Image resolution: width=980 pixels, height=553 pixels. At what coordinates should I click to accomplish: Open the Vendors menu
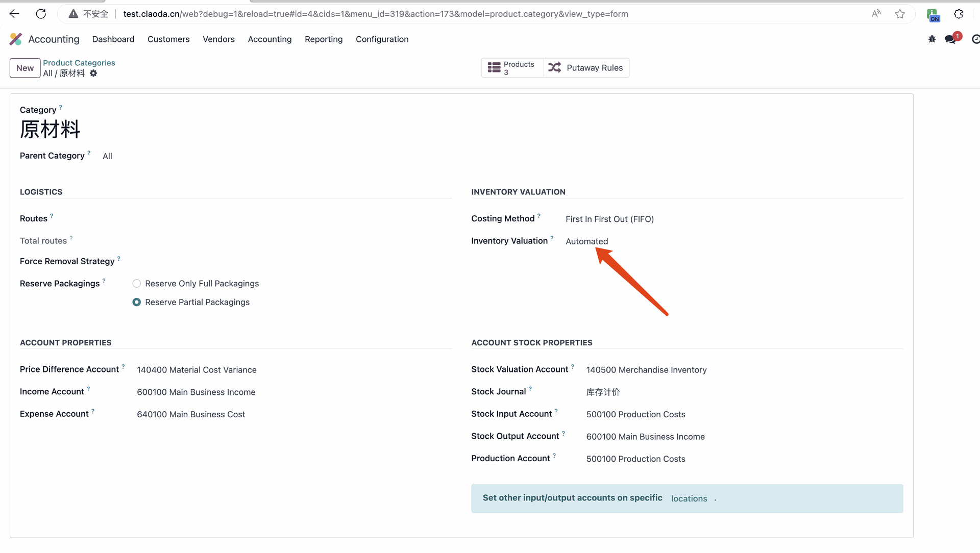click(218, 39)
